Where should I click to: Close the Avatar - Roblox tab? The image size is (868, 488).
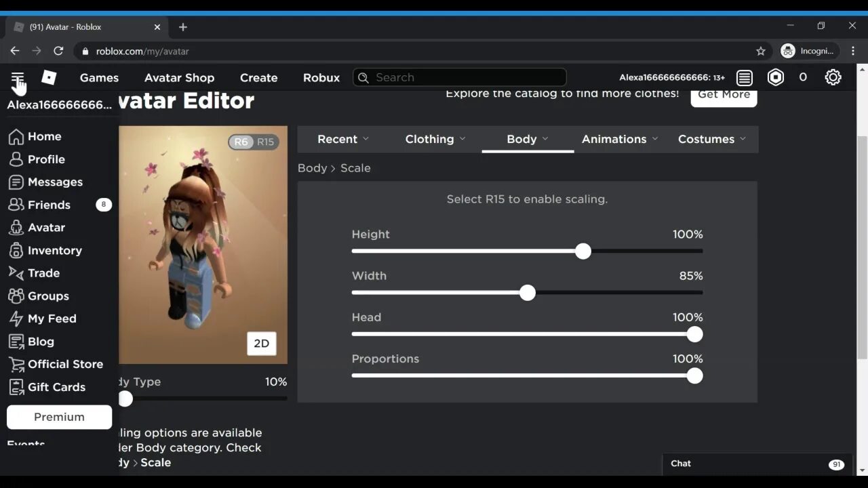157,27
